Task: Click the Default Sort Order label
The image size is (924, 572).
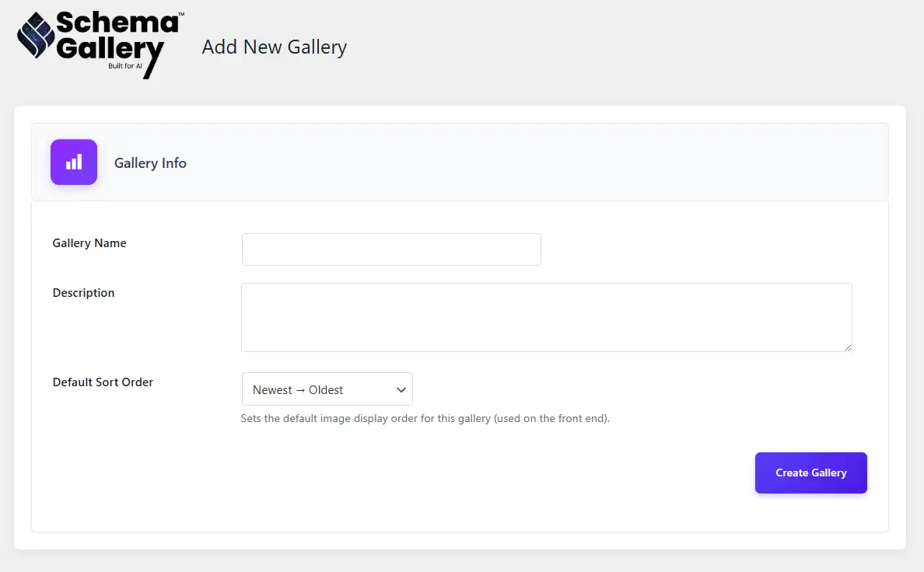Action: pos(103,382)
